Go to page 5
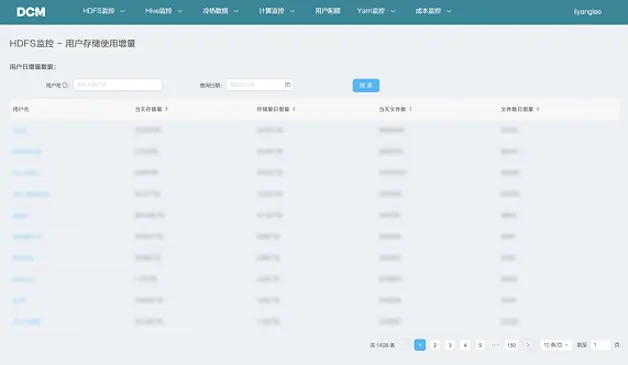628x365 pixels. point(480,345)
